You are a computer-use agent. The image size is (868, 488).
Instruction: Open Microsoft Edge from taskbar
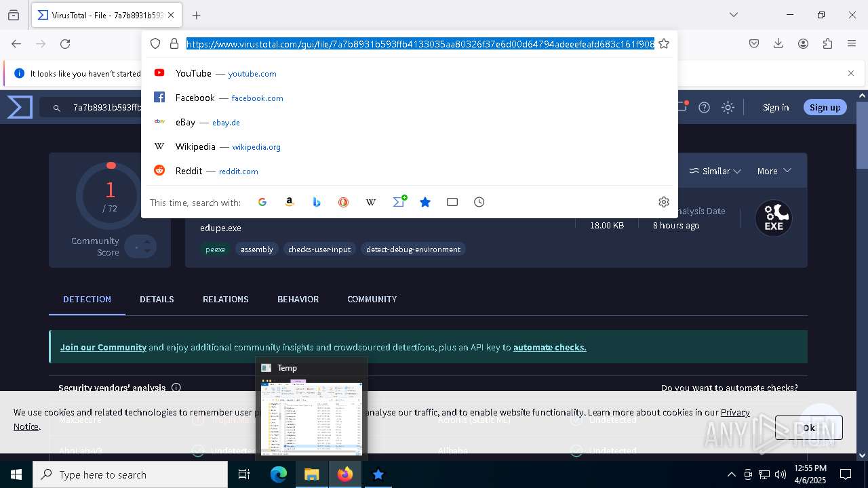(x=279, y=474)
